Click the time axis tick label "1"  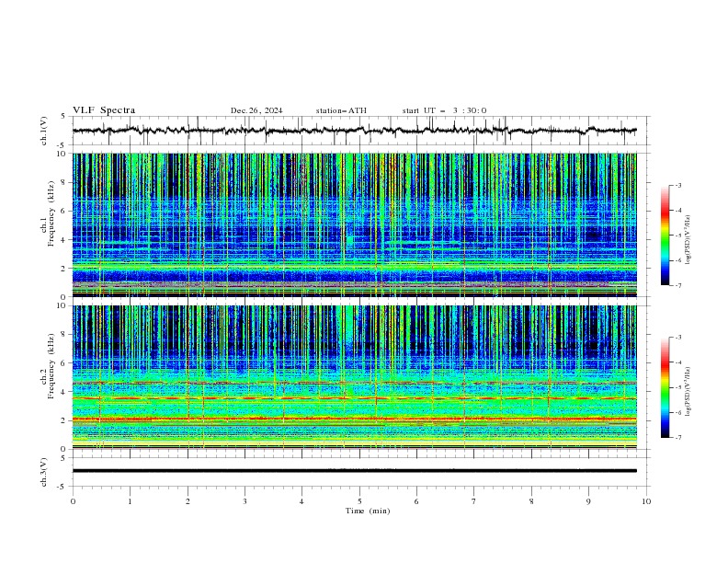click(130, 501)
